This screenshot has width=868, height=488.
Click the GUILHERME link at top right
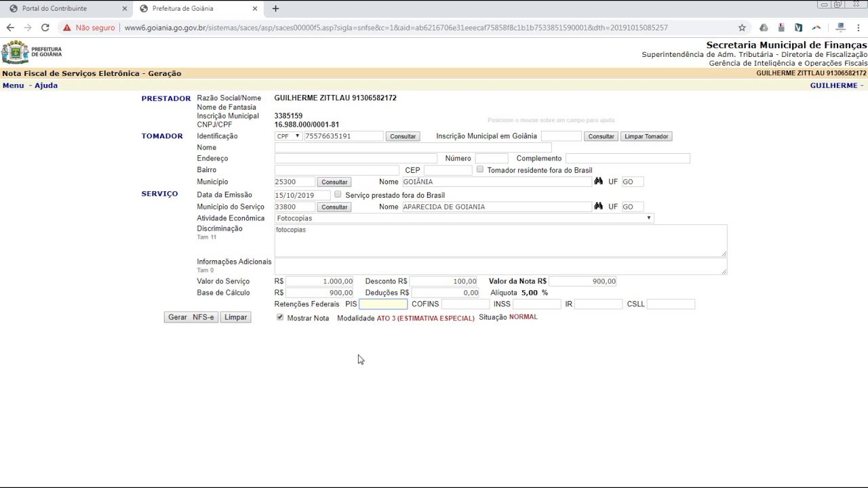[833, 85]
